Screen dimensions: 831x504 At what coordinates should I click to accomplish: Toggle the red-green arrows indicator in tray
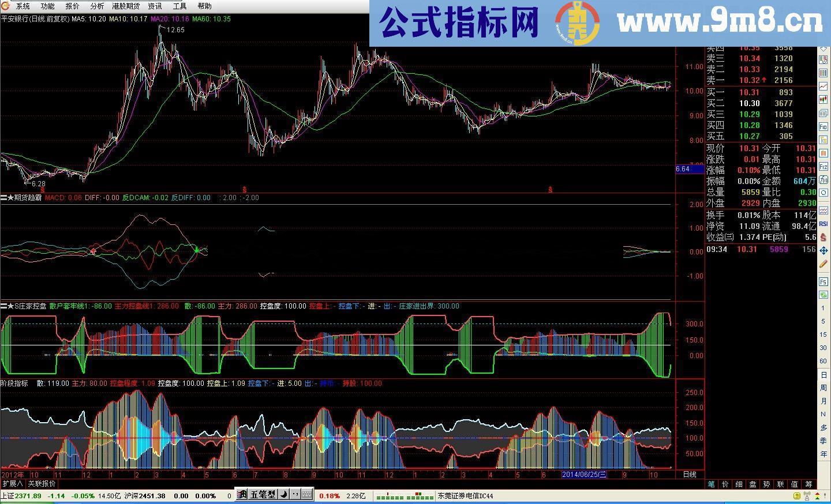(x=817, y=497)
